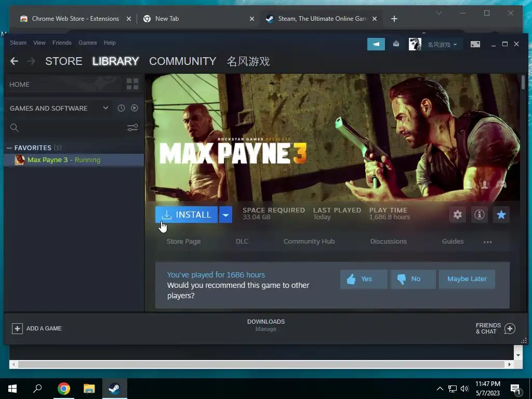Close the Chrome Web Store tab
The height and width of the screenshot is (399, 532).
click(x=129, y=19)
